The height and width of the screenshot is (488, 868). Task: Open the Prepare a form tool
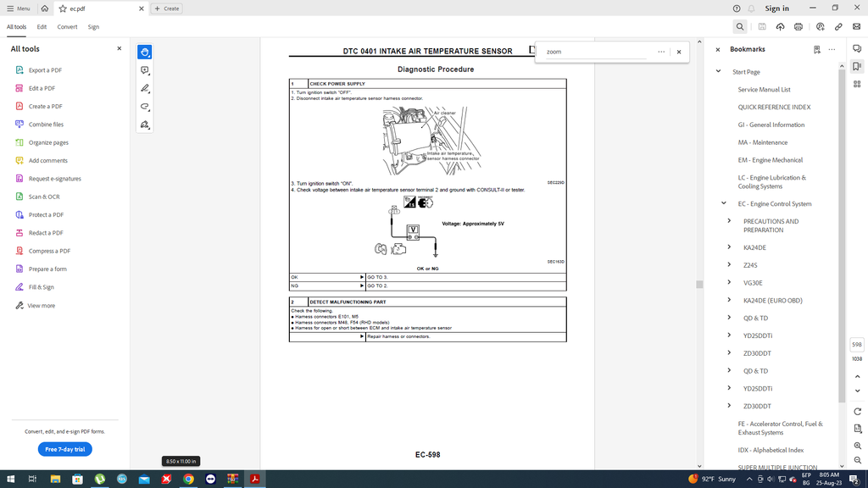(x=41, y=269)
